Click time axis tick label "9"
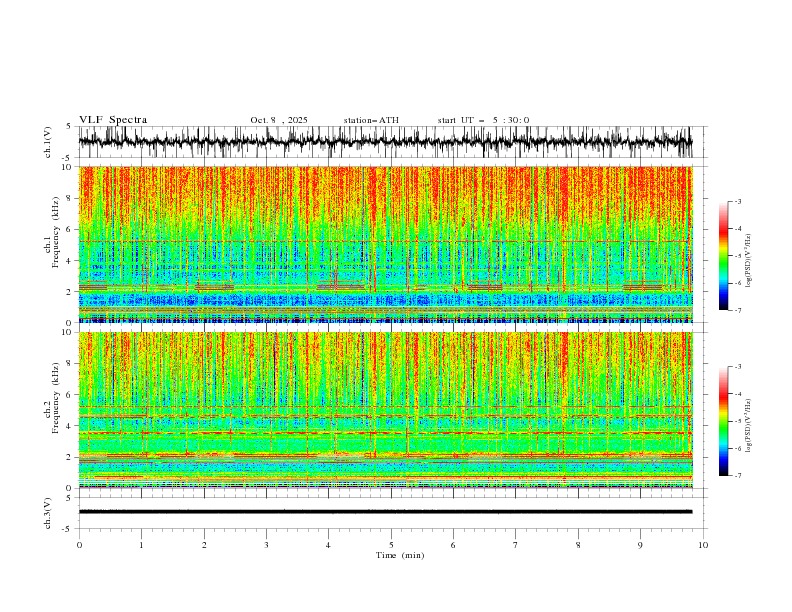The image size is (792, 612). (640, 545)
